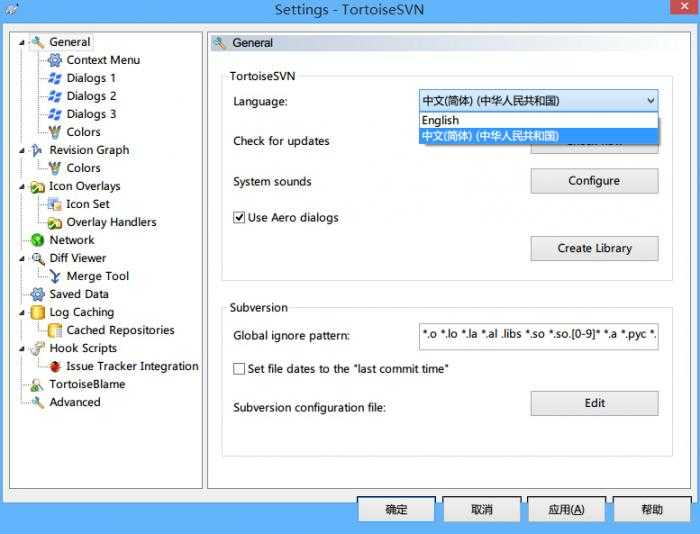Click the Configure system sounds button

click(594, 181)
